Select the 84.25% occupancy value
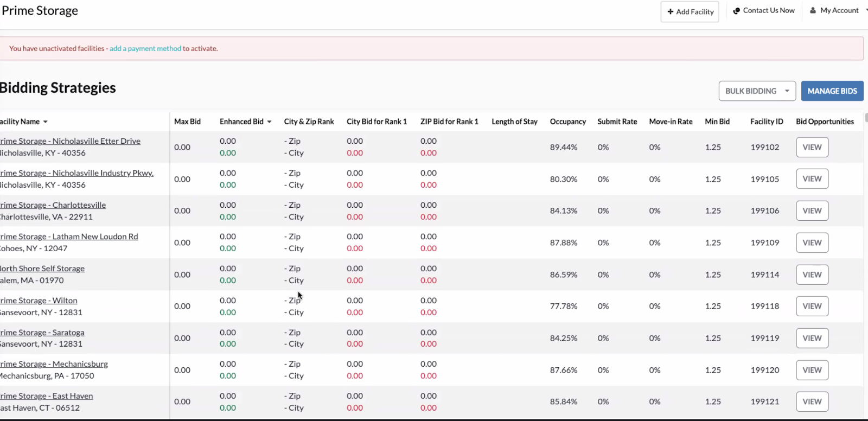Screen dimensions: 868x421 [x=564, y=338]
